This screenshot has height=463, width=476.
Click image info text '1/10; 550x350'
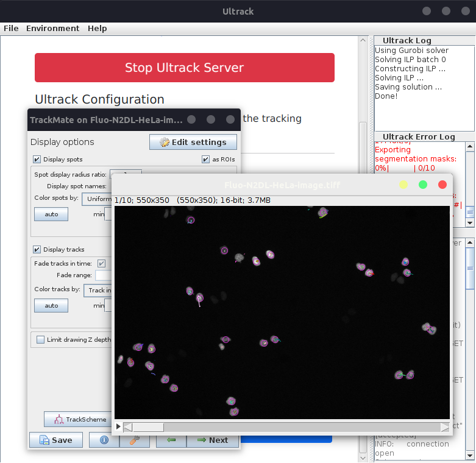(142, 200)
